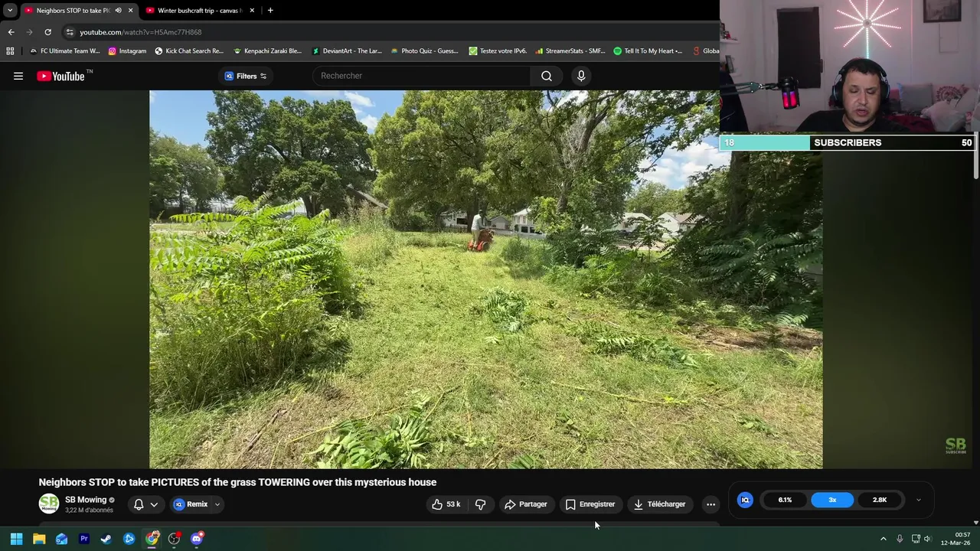Close the Neighbors STOP tab
The image size is (980, 551).
[130, 11]
